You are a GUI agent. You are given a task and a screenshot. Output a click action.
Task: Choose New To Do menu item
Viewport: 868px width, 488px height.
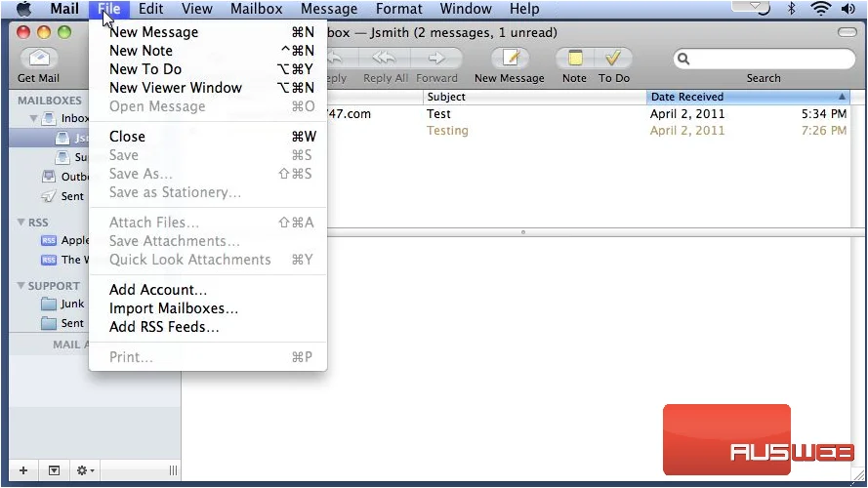point(208,69)
